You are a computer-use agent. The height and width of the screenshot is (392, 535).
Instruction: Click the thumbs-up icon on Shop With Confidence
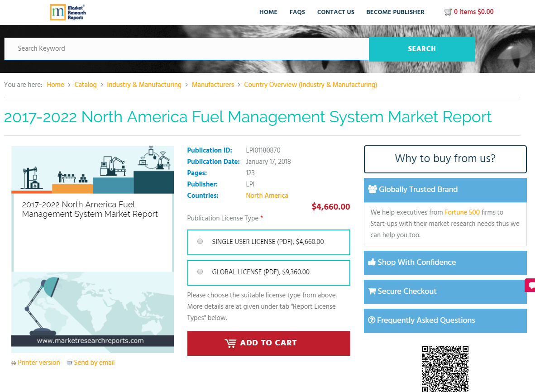[372, 262]
